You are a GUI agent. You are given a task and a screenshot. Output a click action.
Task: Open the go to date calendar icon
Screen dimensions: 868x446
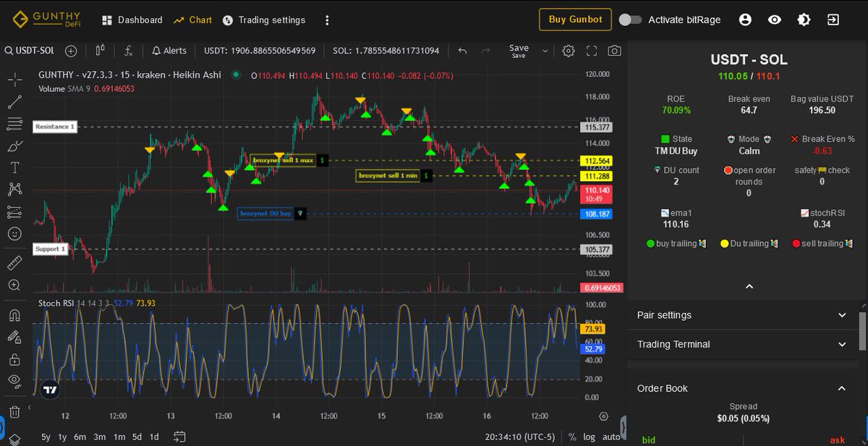180,437
